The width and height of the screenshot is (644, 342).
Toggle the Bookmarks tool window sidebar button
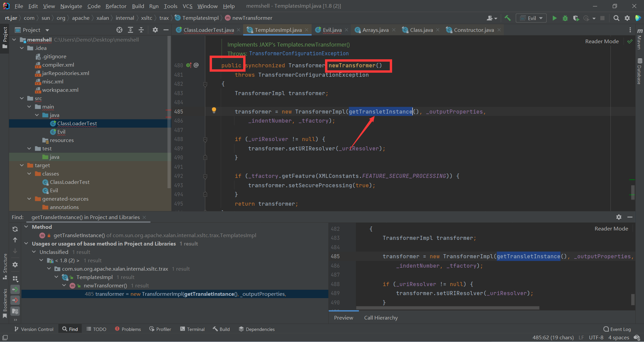click(5, 303)
